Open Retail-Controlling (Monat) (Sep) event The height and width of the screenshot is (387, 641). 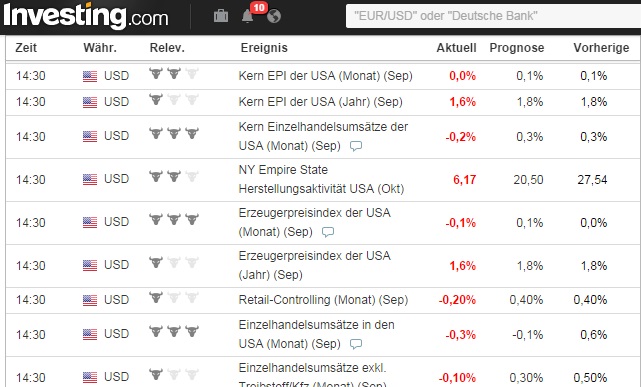[x=323, y=300]
